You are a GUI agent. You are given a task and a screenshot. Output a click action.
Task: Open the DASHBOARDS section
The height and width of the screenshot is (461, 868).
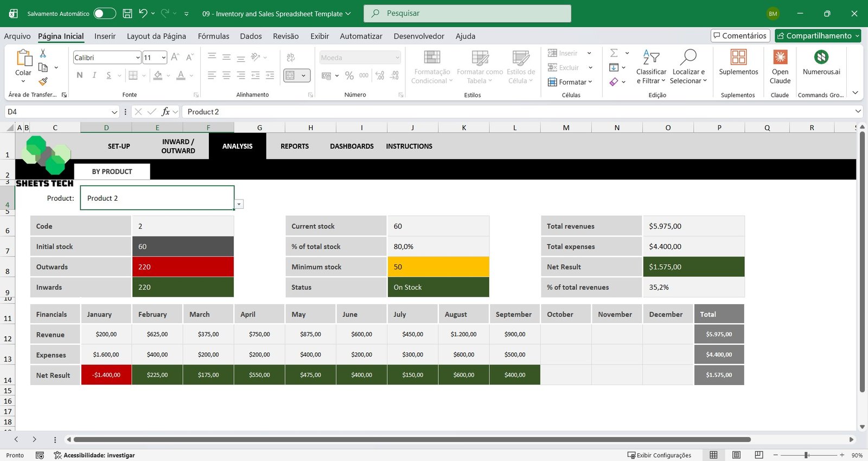352,146
